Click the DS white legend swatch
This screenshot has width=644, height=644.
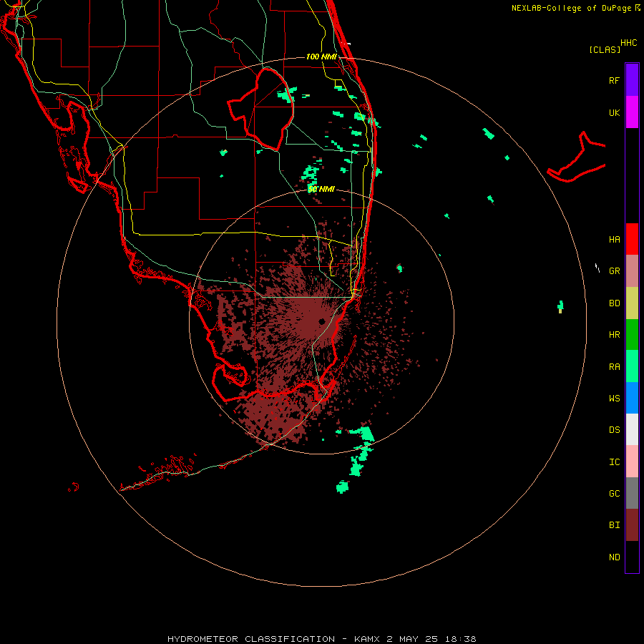pyautogui.click(x=632, y=429)
